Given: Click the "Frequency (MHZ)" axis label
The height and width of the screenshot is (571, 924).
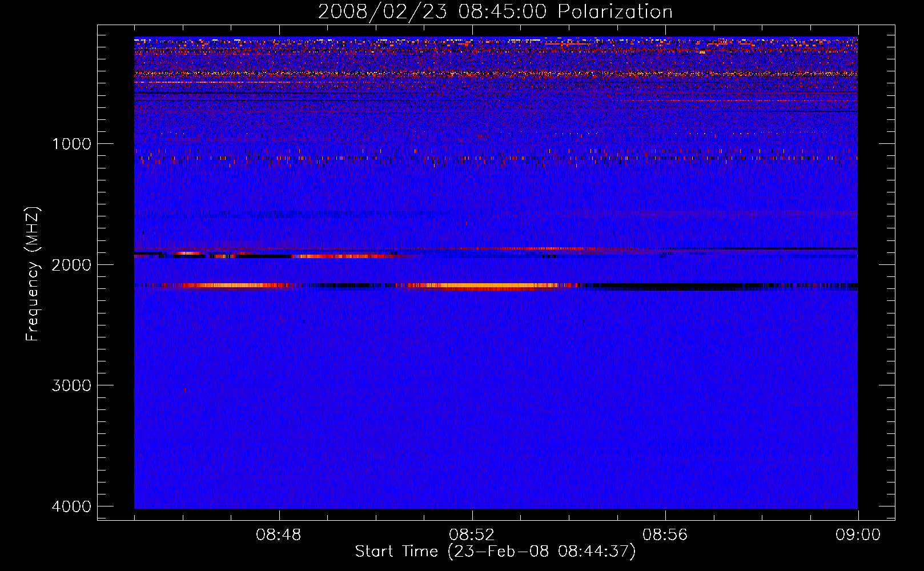Looking at the screenshot, I should [33, 274].
